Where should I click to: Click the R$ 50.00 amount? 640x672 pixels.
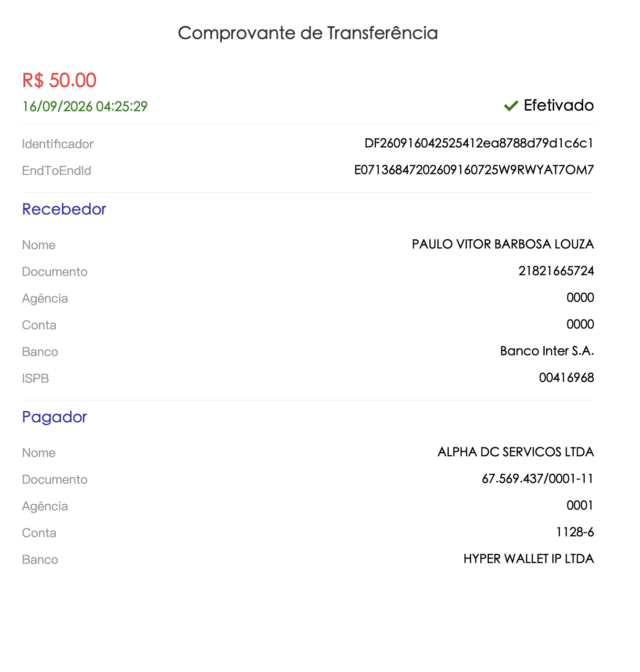point(60,80)
